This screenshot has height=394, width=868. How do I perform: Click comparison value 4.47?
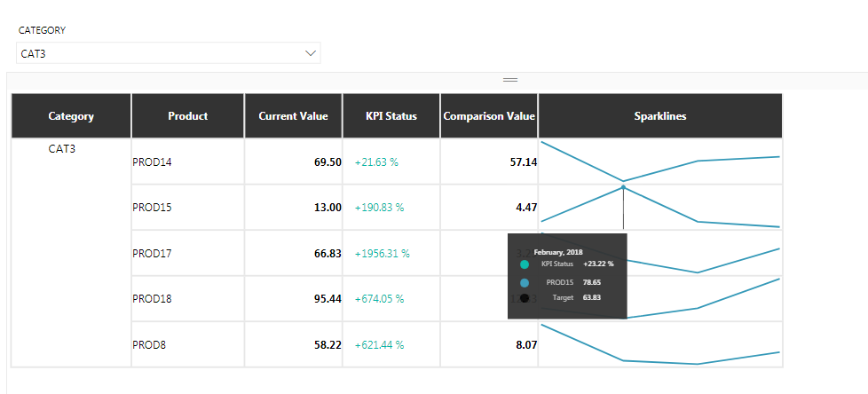[x=526, y=208]
